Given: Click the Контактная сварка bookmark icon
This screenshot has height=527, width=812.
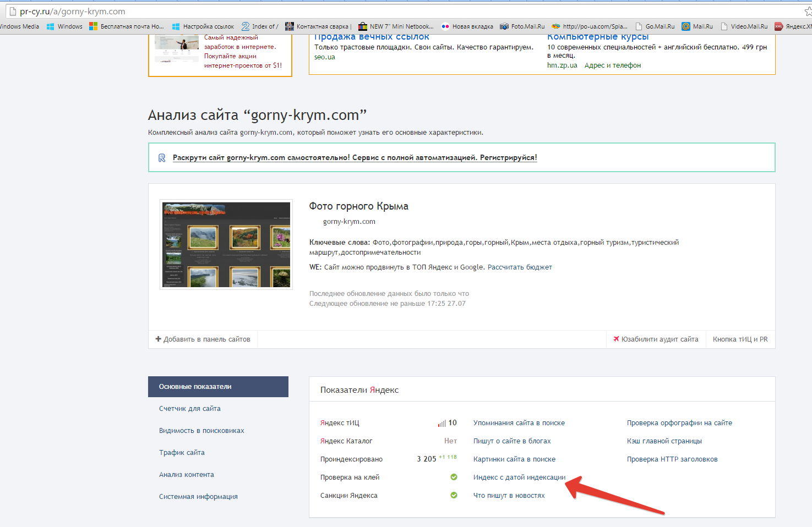Looking at the screenshot, I should pyautogui.click(x=290, y=26).
